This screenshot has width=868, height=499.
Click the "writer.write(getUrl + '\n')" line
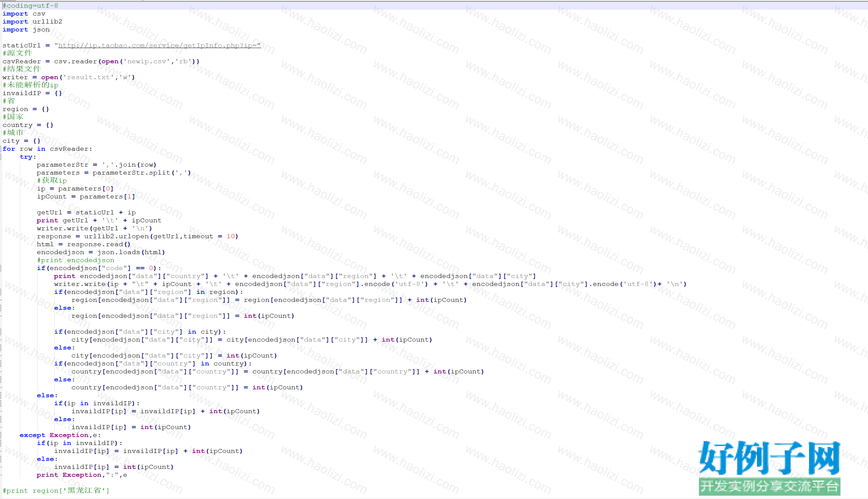pyautogui.click(x=94, y=228)
